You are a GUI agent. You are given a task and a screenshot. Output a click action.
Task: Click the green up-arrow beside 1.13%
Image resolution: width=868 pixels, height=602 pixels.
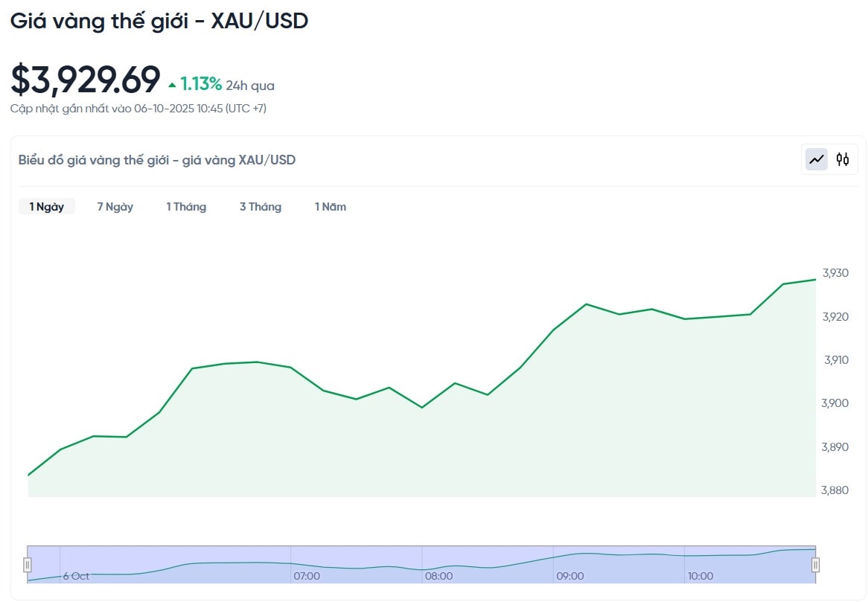click(172, 85)
